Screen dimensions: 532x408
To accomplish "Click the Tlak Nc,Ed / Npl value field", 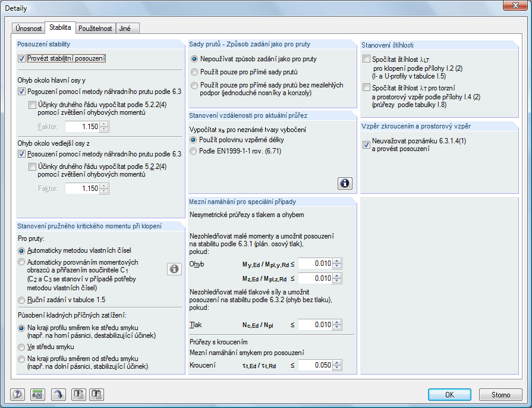I will tap(315, 325).
